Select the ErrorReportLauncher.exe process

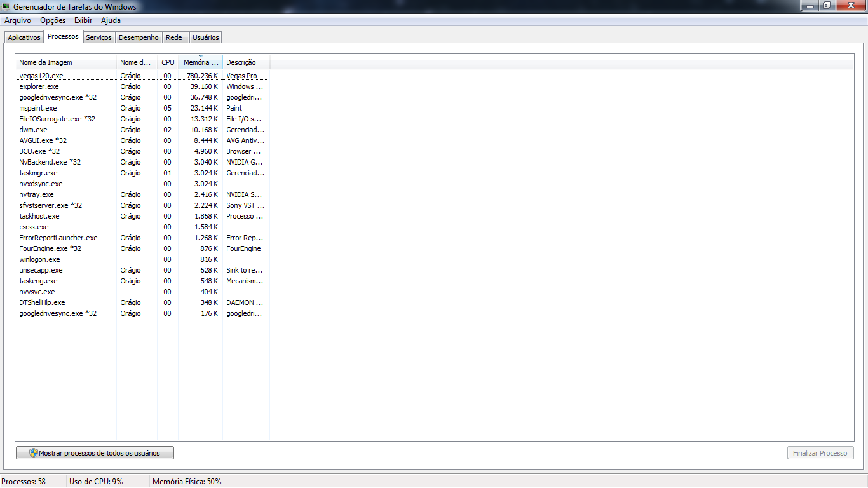pos(142,238)
